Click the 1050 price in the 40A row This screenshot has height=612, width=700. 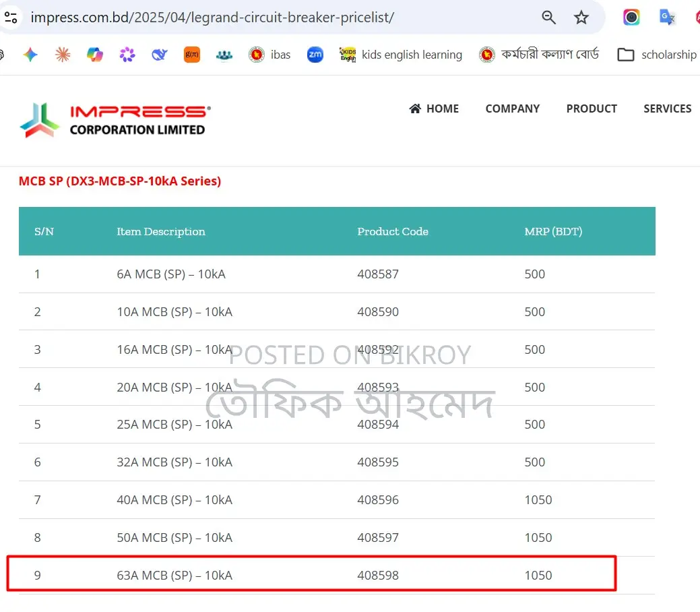538,500
